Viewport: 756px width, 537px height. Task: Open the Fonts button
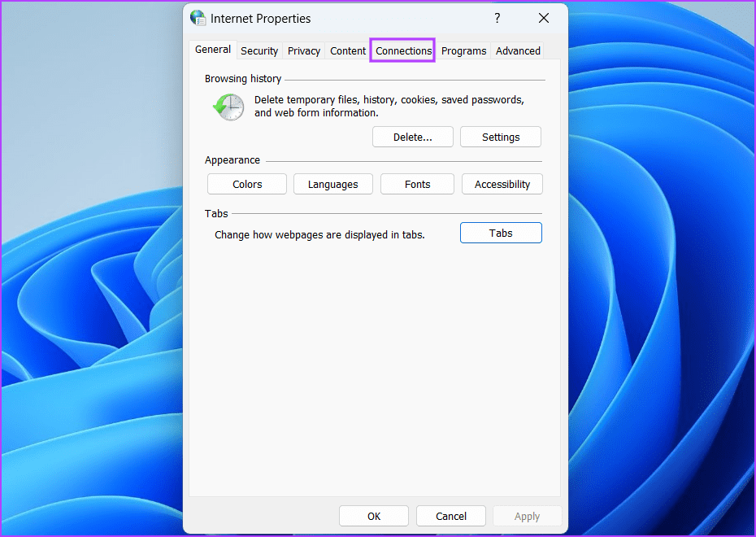(417, 185)
